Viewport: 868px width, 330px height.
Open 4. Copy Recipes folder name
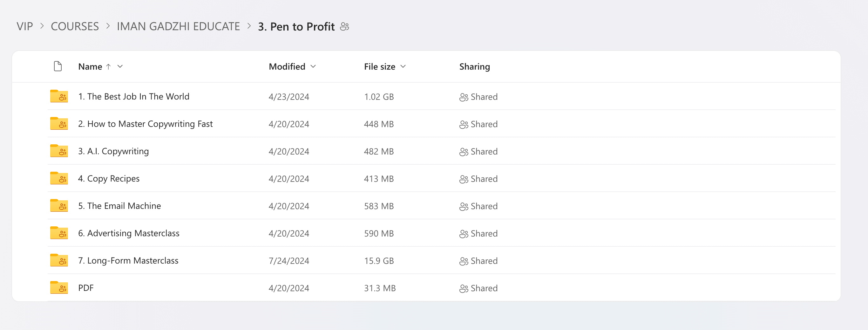point(109,178)
